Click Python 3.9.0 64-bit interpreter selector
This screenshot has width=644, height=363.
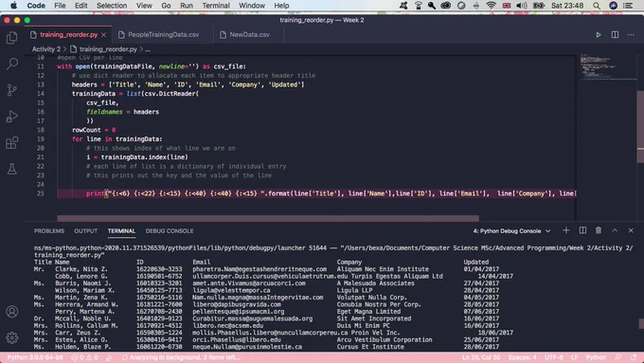pos(35,357)
